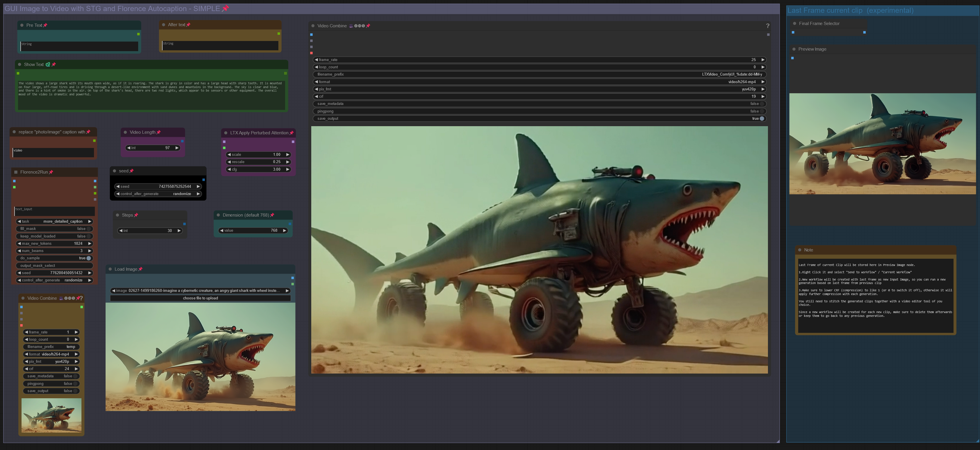This screenshot has width=980, height=450.
Task: Collapse the seed node using its dot
Action: pos(115,171)
